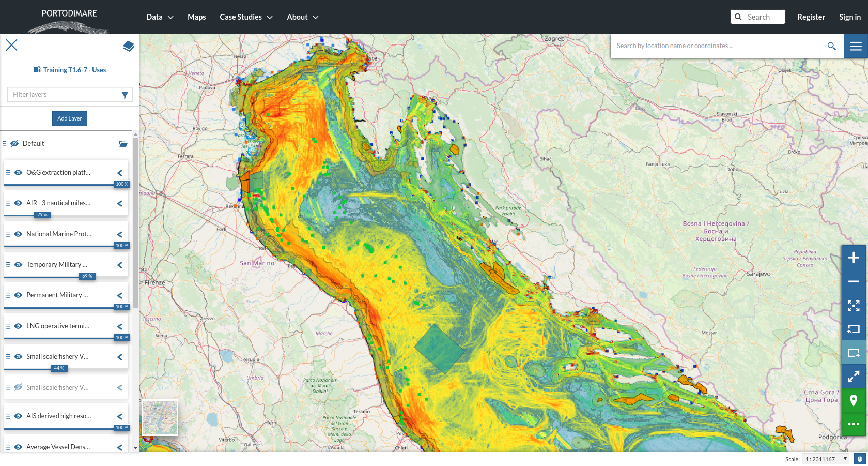The image size is (868, 466).
Task: Toggle visibility of Default group
Action: coord(14,144)
